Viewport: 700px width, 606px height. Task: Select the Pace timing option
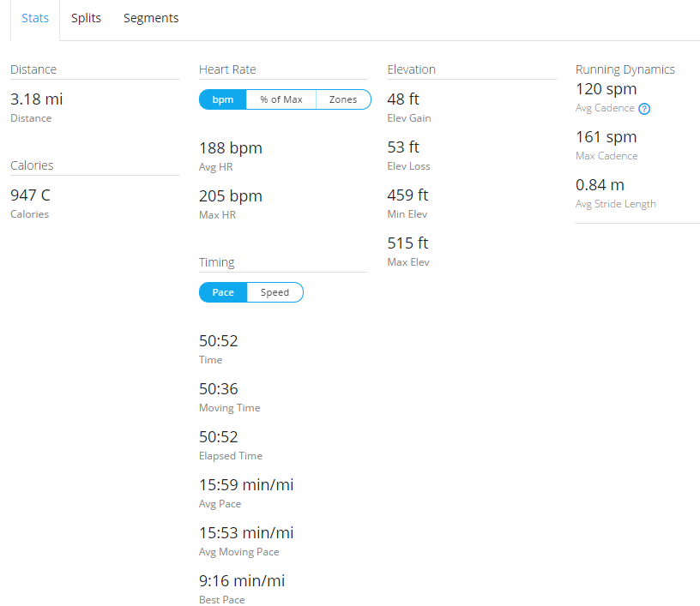223,292
